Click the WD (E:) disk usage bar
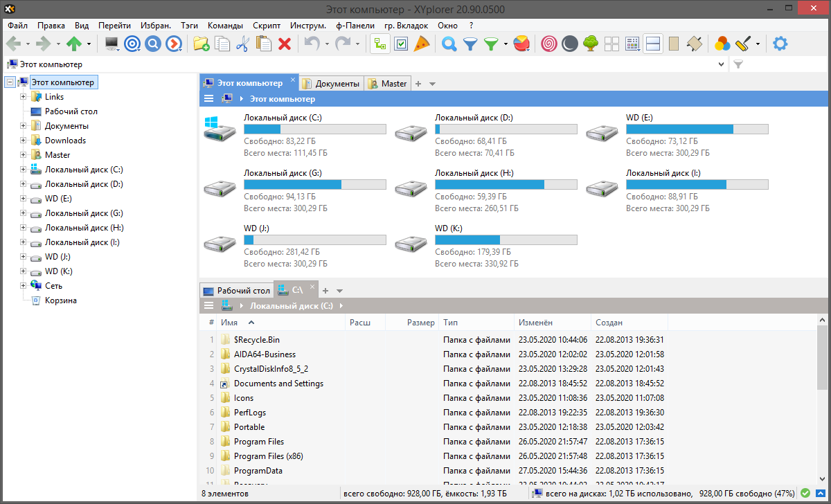The image size is (831, 504). coord(697,129)
